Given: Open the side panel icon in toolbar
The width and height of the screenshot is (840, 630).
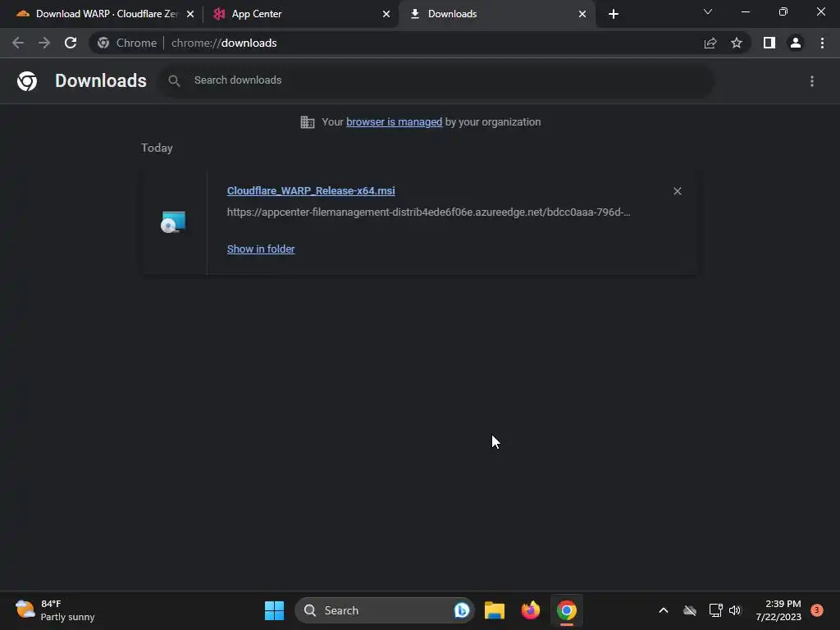Looking at the screenshot, I should click(x=769, y=43).
